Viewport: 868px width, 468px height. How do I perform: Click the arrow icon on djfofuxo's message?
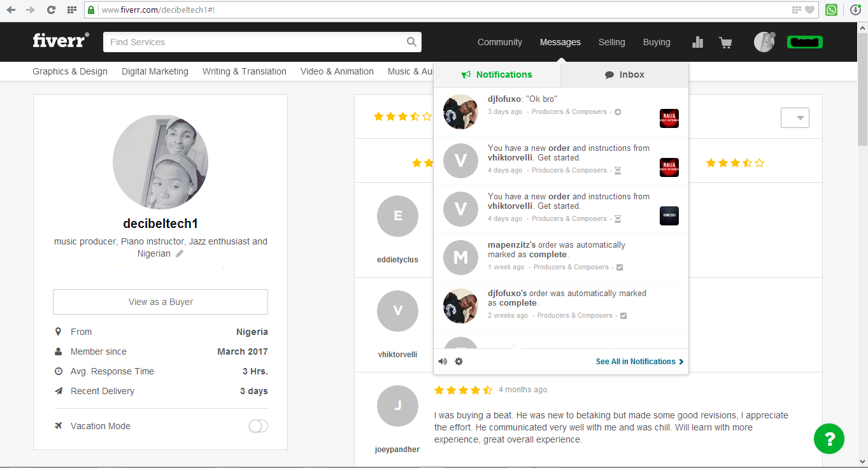pyautogui.click(x=618, y=112)
